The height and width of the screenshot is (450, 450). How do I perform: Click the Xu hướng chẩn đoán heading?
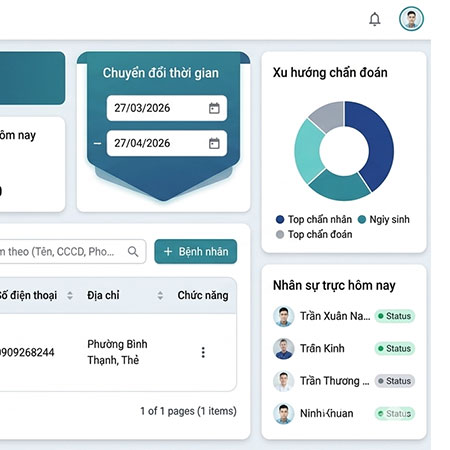pos(330,73)
